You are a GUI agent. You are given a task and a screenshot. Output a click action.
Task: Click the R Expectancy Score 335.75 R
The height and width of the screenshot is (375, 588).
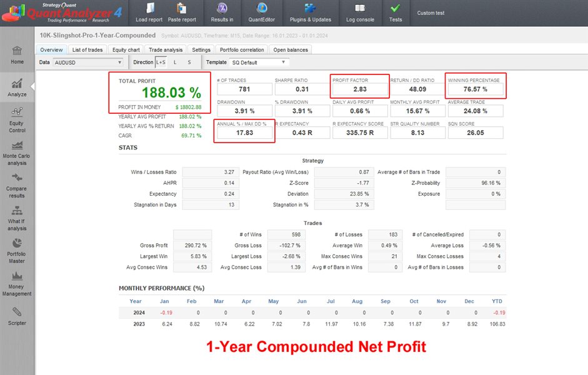click(360, 132)
